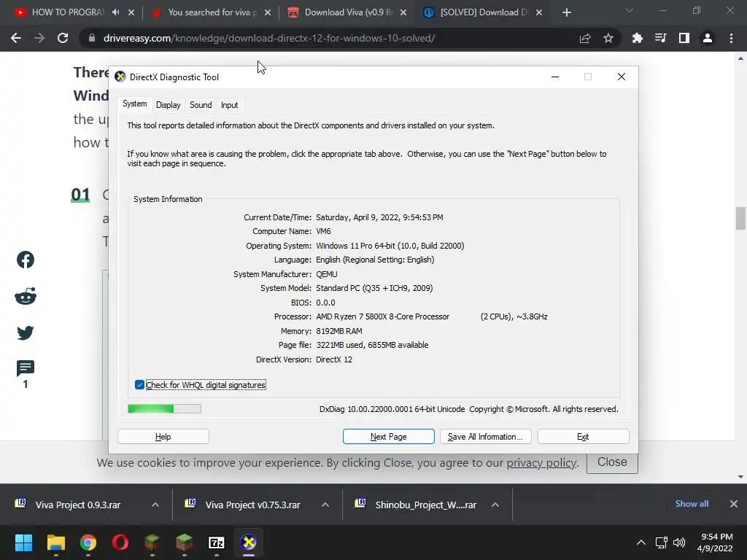Open network status tray icon

tap(661, 542)
